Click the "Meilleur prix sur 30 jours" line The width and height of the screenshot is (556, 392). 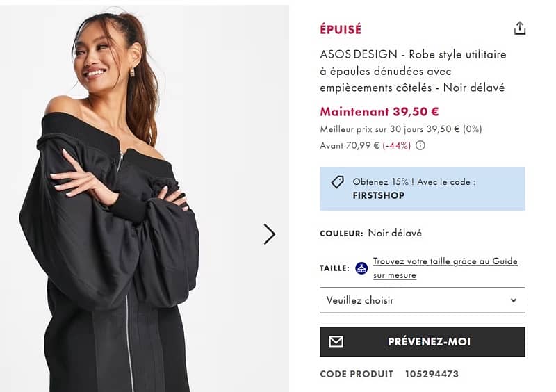point(400,129)
